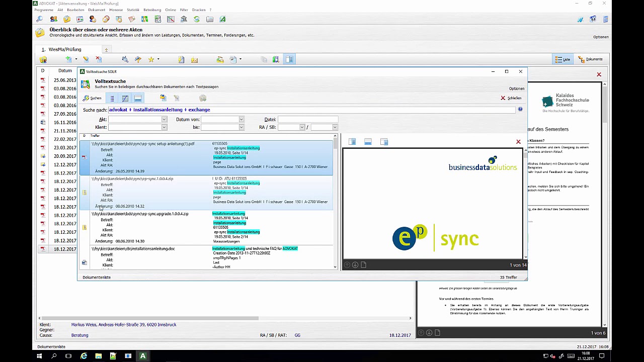
Task: Click the green refresh sync icon in main toolbar
Action: coord(197,19)
